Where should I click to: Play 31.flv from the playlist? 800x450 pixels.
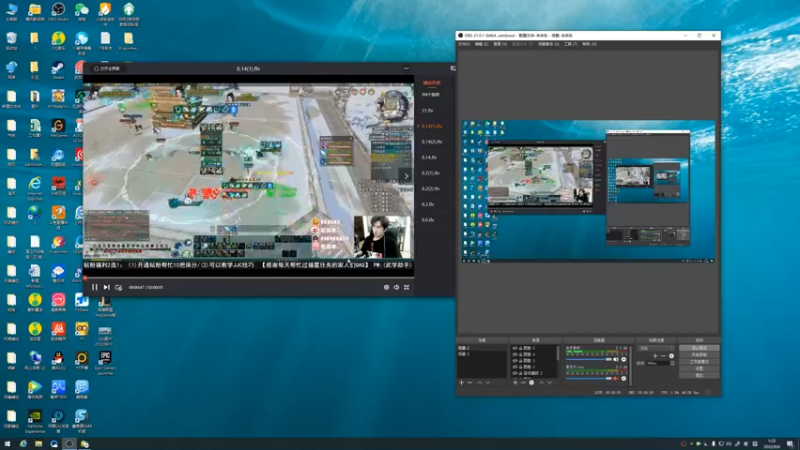[x=428, y=110]
